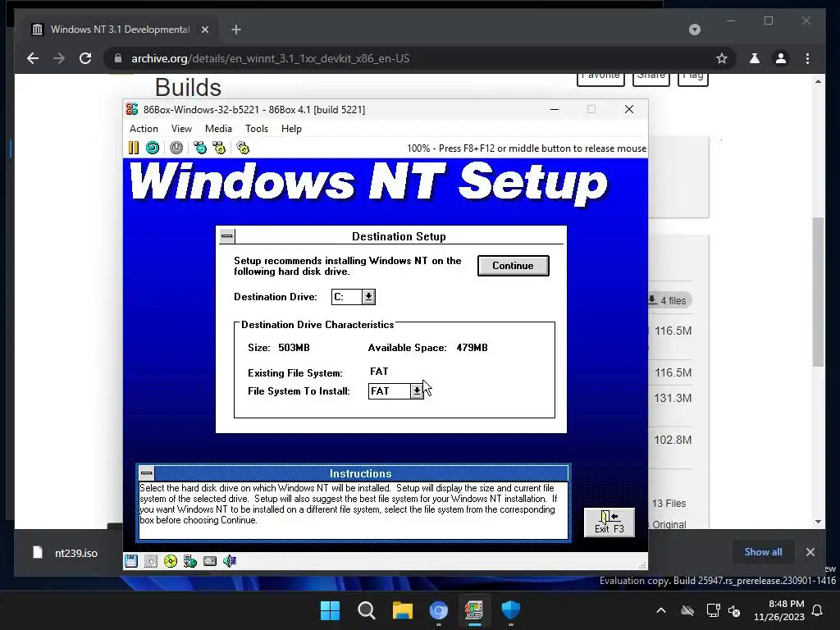This screenshot has height=630, width=840.
Task: Show hidden tray icons chevron
Action: tap(661, 610)
